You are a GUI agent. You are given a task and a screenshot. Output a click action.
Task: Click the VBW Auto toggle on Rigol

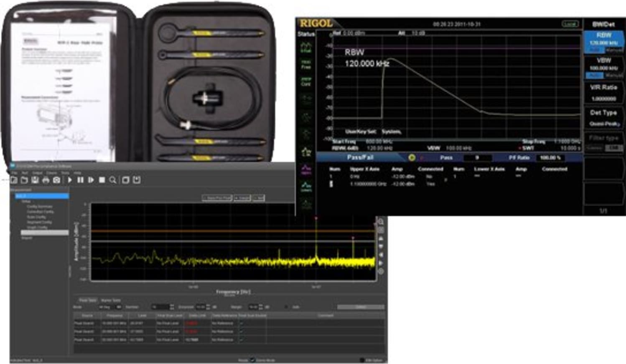[x=594, y=76]
